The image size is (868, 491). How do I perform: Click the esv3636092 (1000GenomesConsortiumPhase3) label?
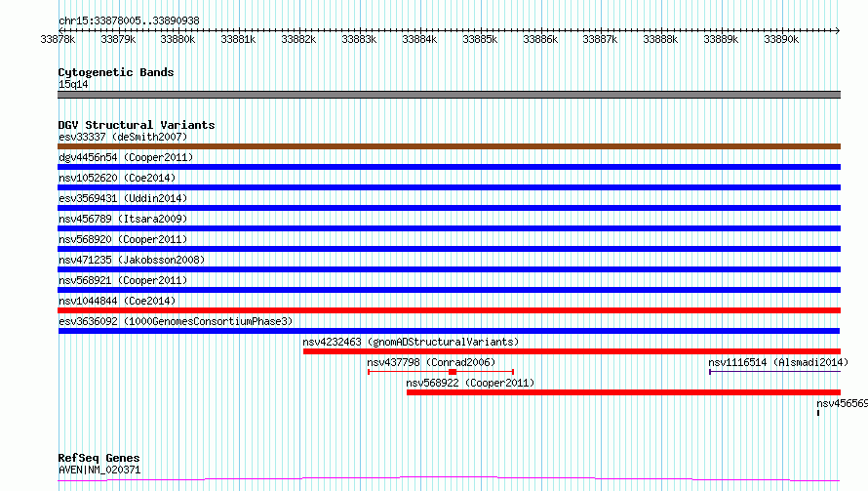(176, 321)
